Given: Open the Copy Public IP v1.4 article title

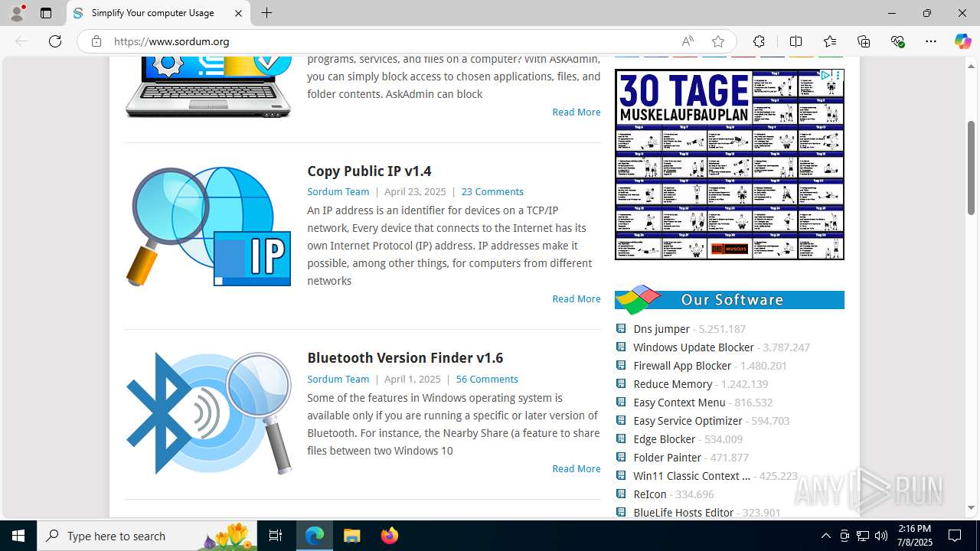Looking at the screenshot, I should tap(369, 171).
